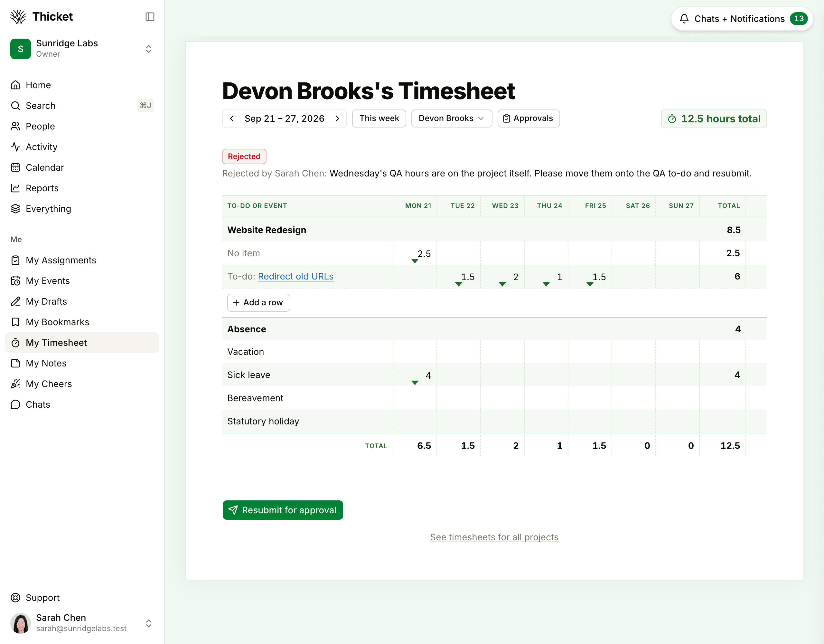Click the Chats bubble icon
This screenshot has height=644, width=824.
(15, 404)
